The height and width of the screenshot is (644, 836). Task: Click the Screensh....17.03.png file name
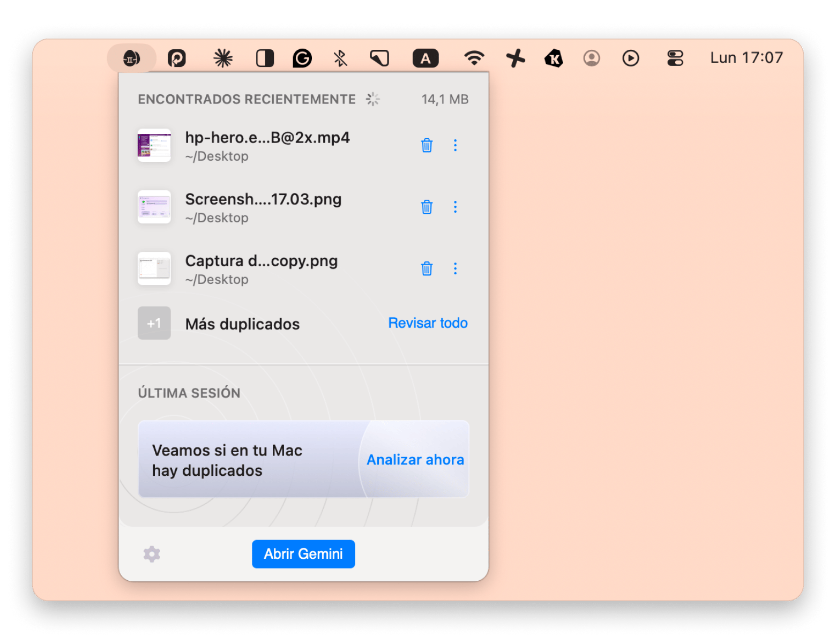tap(263, 199)
